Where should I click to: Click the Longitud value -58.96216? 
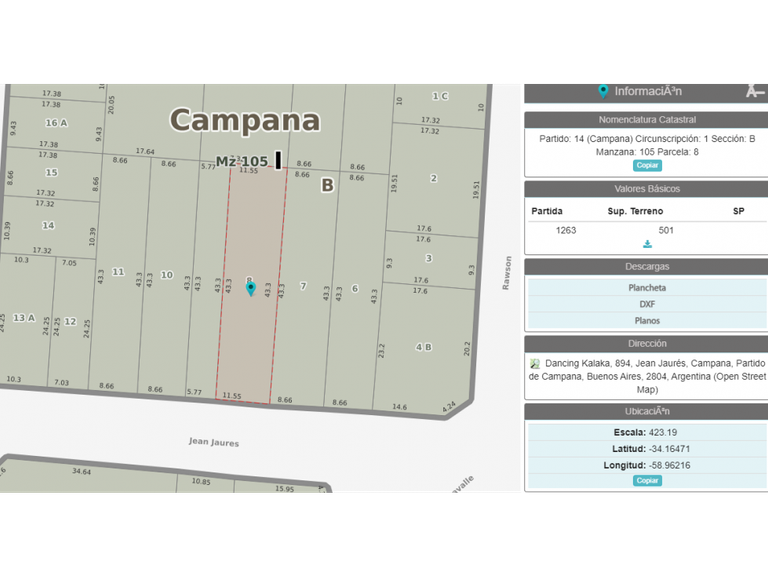[x=670, y=465]
